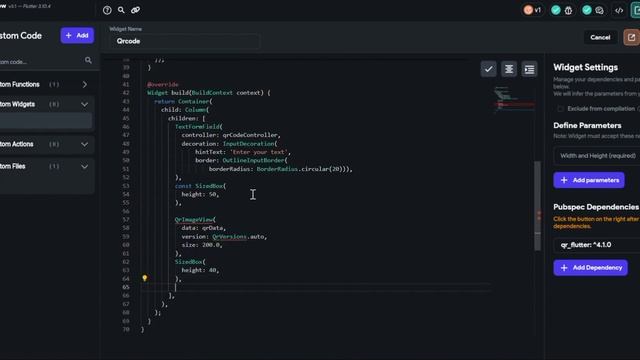640x360 pixels.
Task: Click the 'height: 40,' code line
Action: tap(200, 270)
